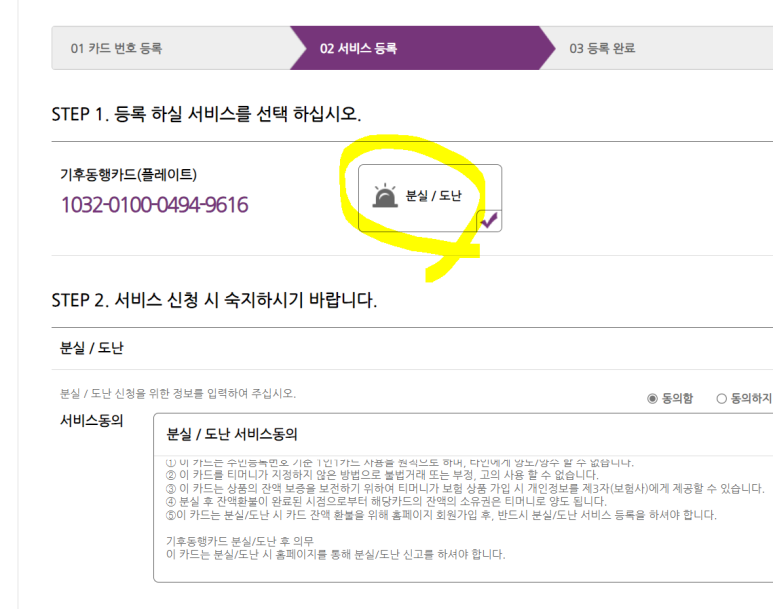Go to the 01 카드 번호 등록 step

click(116, 48)
